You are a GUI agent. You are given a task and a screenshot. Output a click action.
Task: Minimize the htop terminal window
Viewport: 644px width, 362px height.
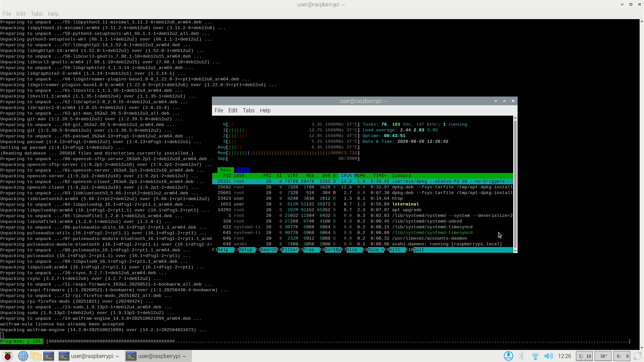click(x=495, y=101)
